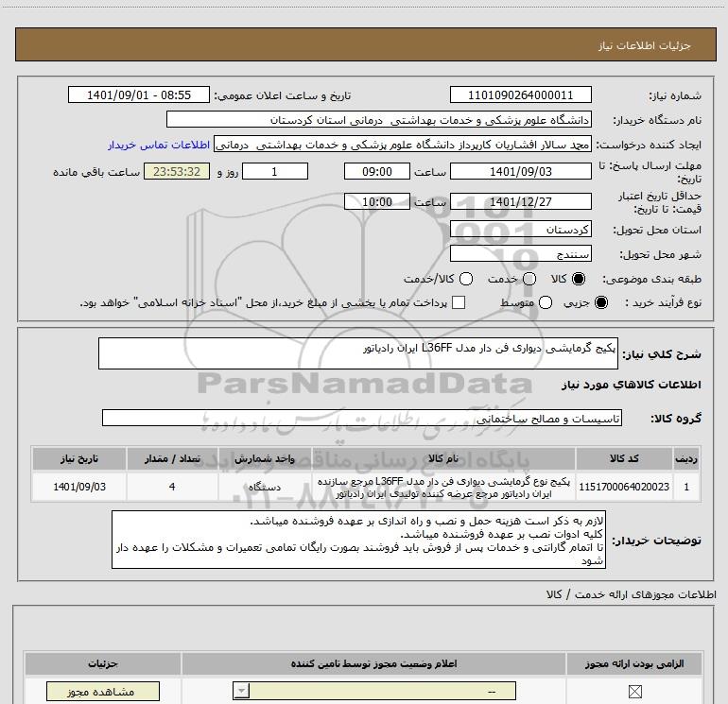The height and width of the screenshot is (704, 728).
Task: Click the جزئیات اطلاعات نیاز page title
Action: 645,45
